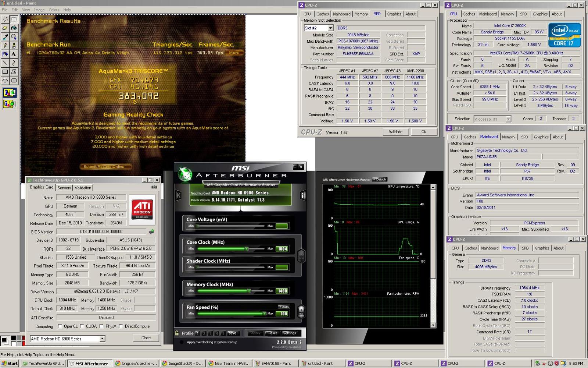Viewport: 588px width, 368px height.
Task: Select the Polygon shape tool
Action: click(14, 72)
